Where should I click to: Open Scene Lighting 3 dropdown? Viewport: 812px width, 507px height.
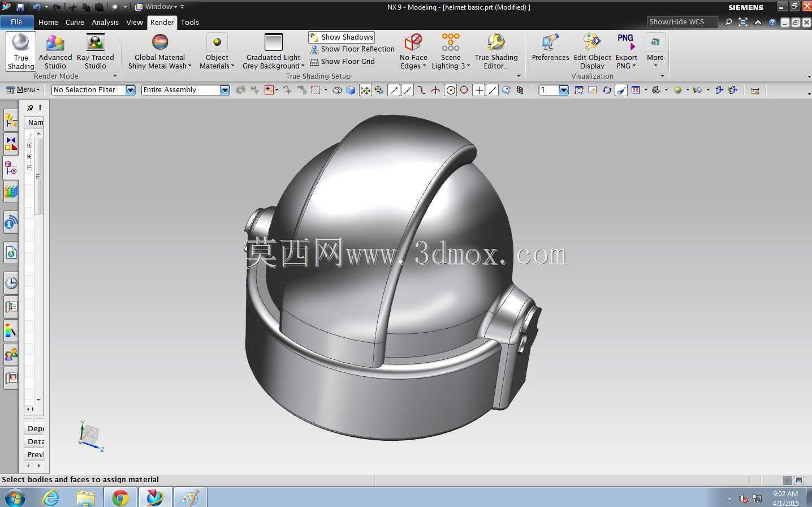pos(451,51)
